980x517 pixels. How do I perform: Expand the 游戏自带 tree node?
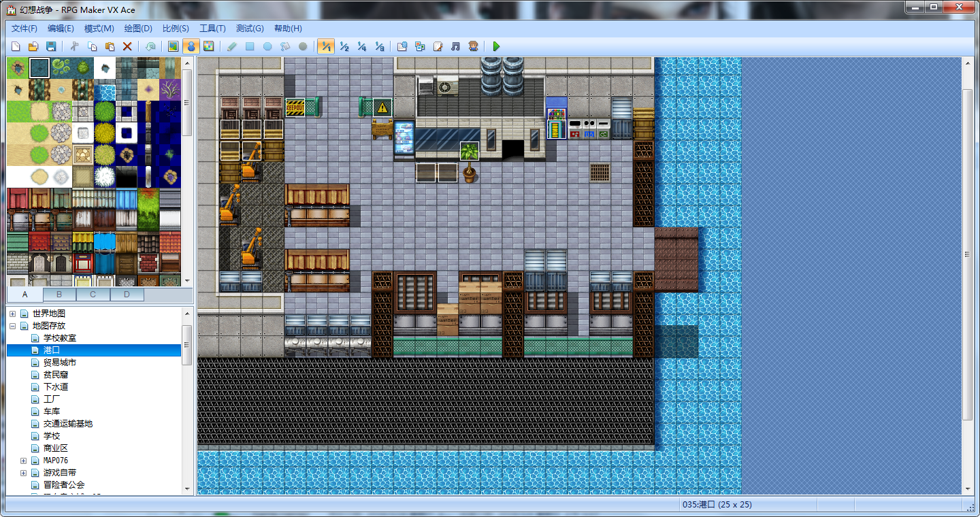point(23,473)
